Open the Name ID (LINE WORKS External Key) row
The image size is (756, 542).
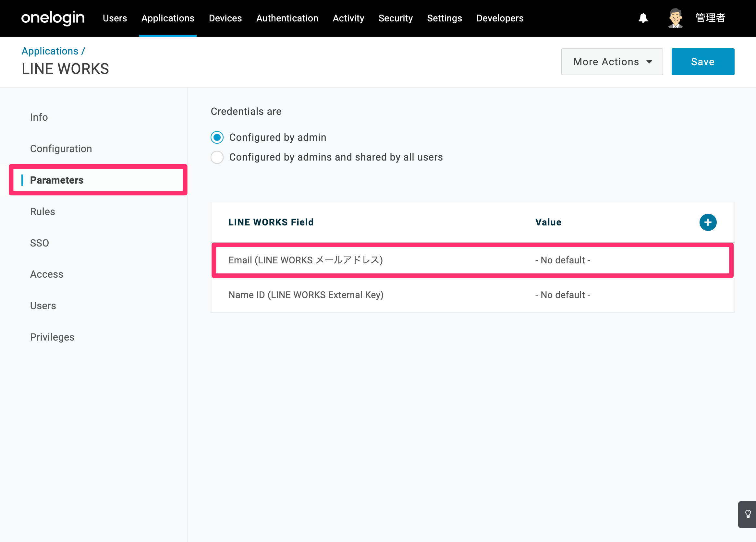pos(472,295)
